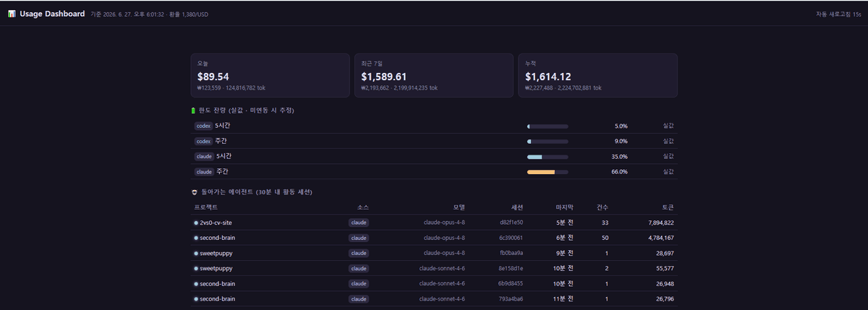Click the bar chart icon beside Usage Dashboard
This screenshot has height=310, width=868.
coord(12,14)
